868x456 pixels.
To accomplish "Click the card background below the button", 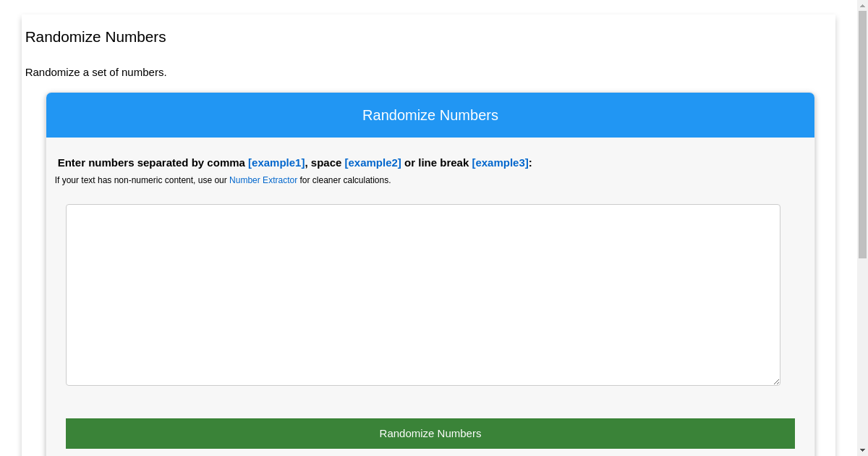I will point(430,452).
